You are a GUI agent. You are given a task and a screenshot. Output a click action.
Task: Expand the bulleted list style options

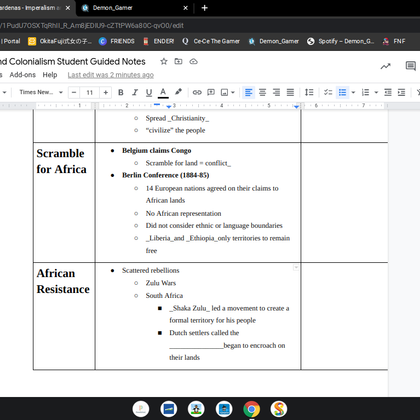tap(353, 92)
